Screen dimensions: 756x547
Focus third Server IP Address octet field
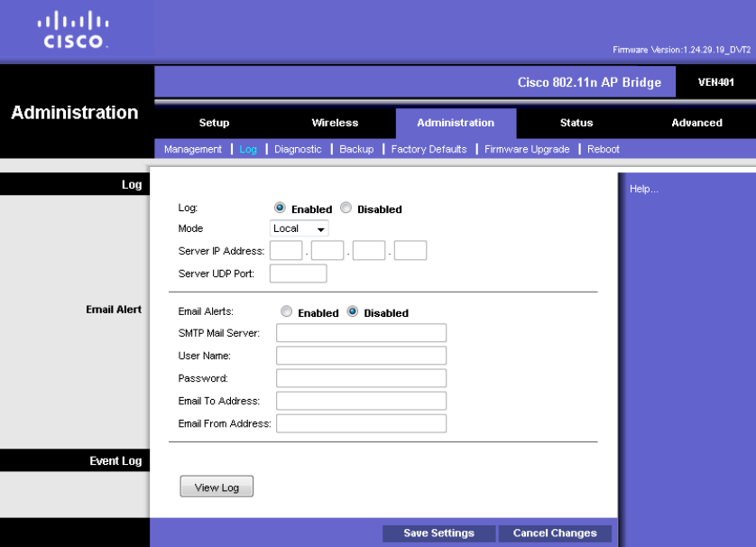(x=369, y=250)
